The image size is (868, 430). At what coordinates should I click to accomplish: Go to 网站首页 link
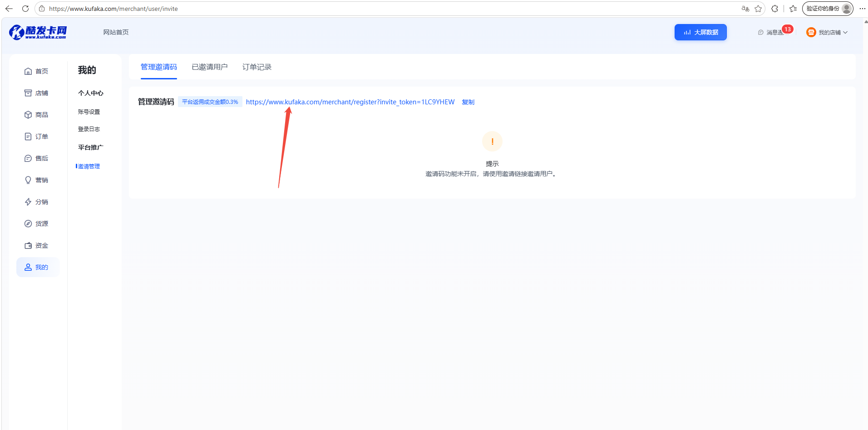116,32
